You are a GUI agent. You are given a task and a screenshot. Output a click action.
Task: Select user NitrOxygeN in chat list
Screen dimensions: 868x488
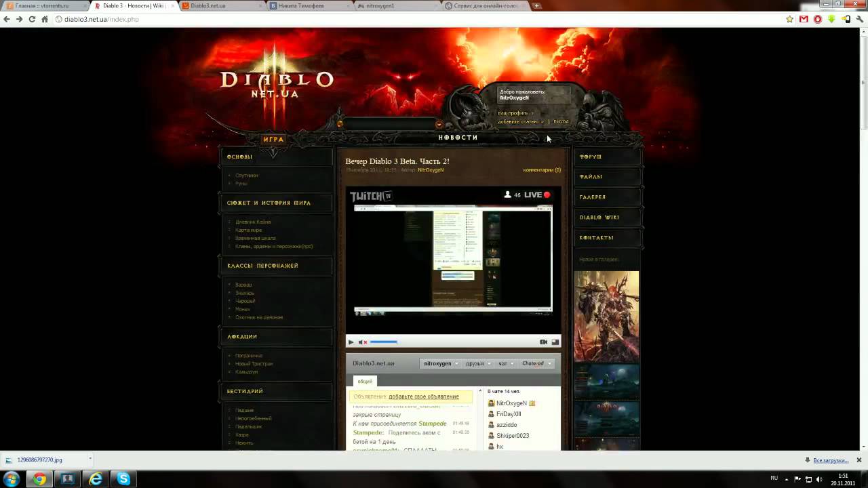click(x=511, y=403)
